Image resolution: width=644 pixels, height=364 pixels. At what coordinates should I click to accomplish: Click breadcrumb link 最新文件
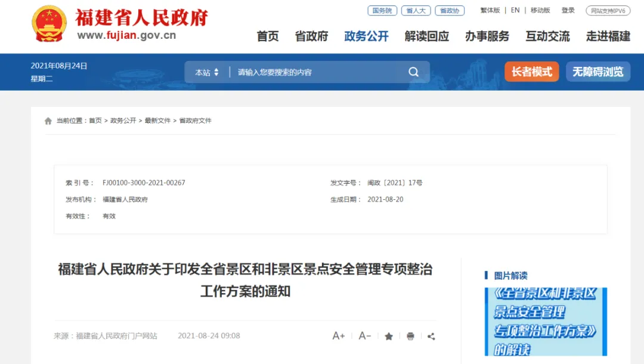pyautogui.click(x=157, y=121)
